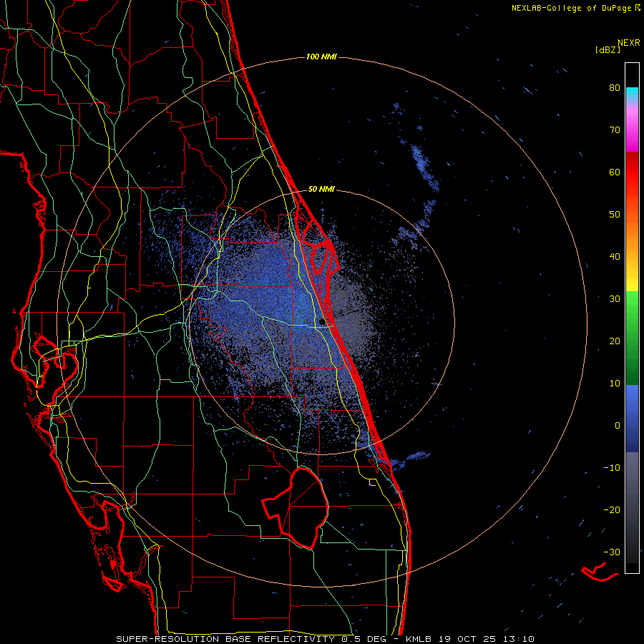Click the Super-Resolution Base Reflectivity caption text
644x644 pixels.
[325, 639]
